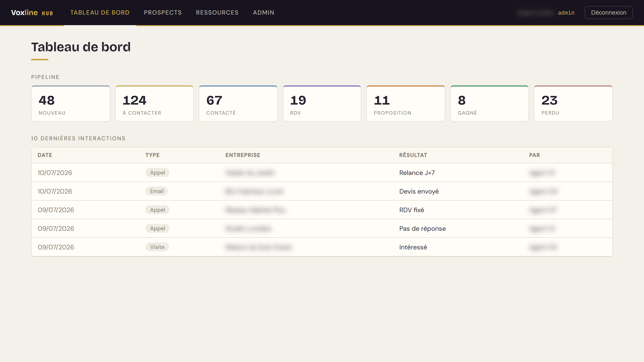Select the Perdu card showing 23
This screenshot has height=362, width=644.
(573, 104)
